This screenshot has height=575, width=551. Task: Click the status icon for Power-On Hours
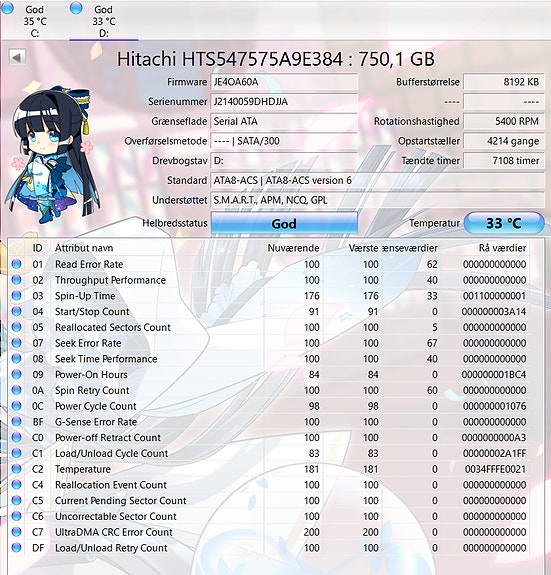(16, 374)
